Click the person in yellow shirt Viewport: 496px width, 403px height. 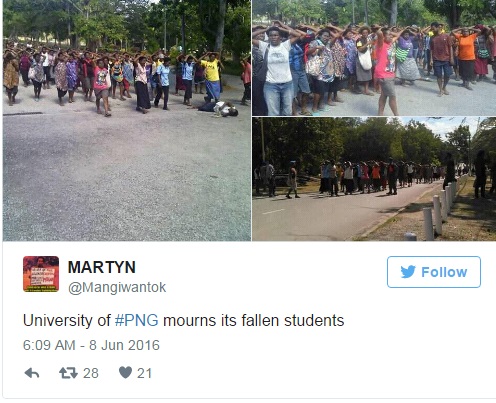click(x=212, y=78)
